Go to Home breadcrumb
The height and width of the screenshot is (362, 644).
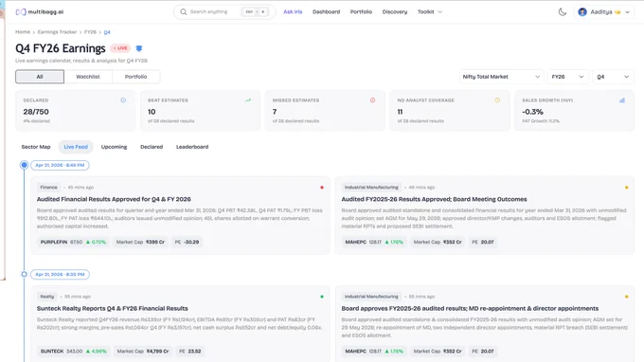coord(23,32)
